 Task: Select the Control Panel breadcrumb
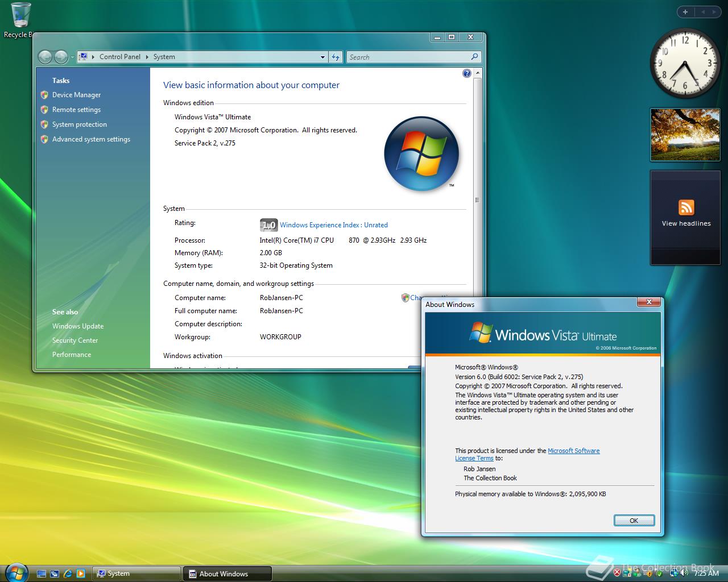coord(119,57)
